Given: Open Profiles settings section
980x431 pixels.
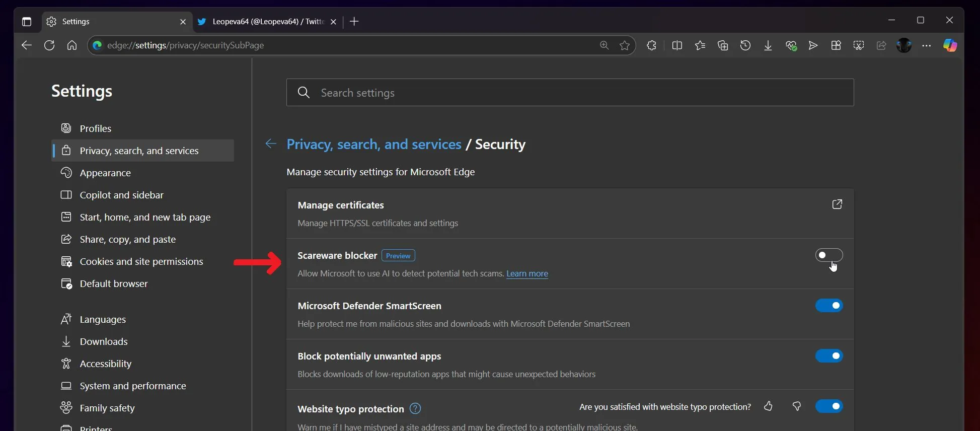Looking at the screenshot, I should [x=142, y=128].
